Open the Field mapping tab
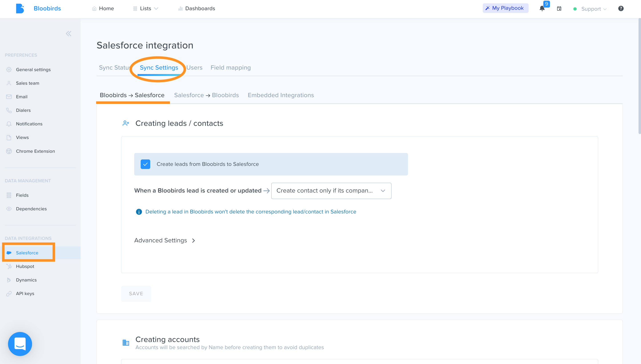Screen dimensions: 641x364 point(231,68)
